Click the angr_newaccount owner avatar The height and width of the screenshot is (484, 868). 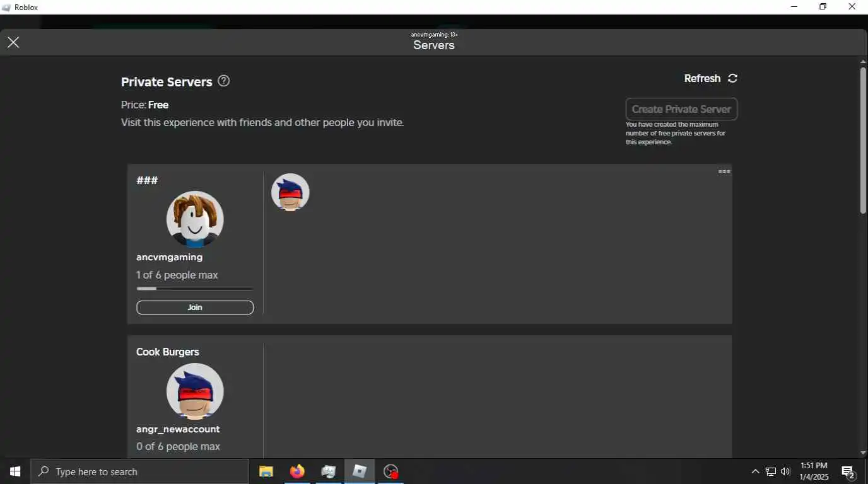click(x=195, y=391)
